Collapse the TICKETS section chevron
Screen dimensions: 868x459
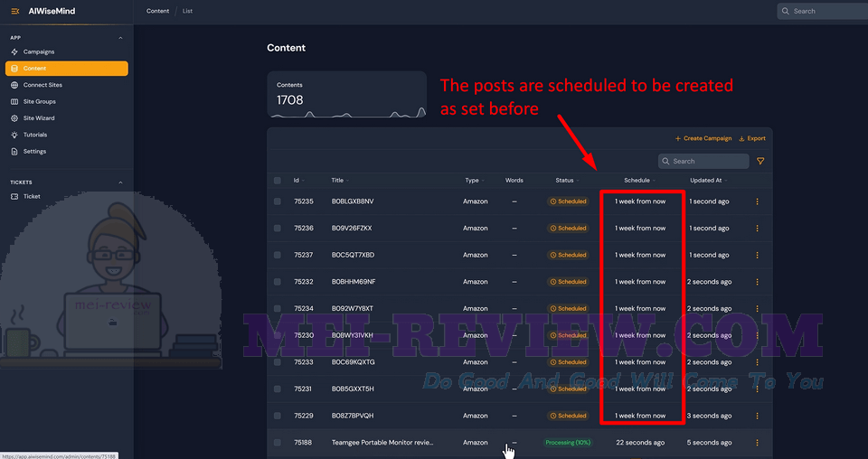pos(120,183)
